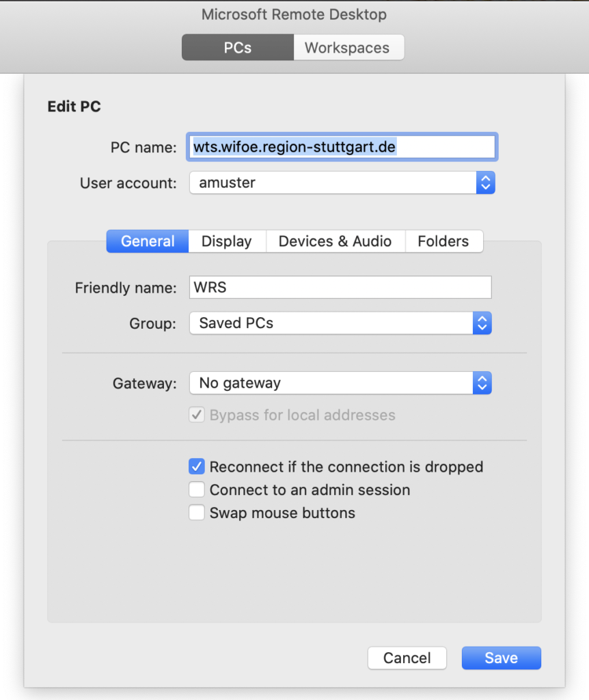
Task: Switch to the PCs tab
Action: click(237, 48)
